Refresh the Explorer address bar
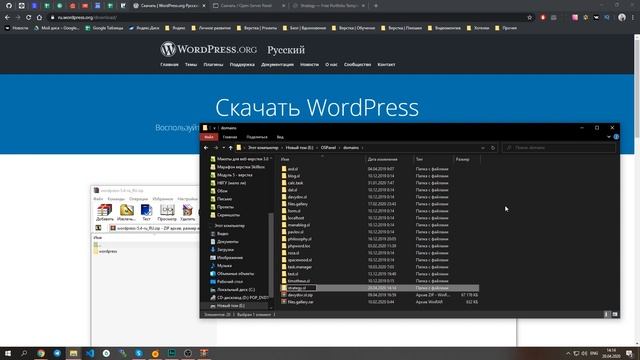The height and width of the screenshot is (360, 640). coord(493,148)
